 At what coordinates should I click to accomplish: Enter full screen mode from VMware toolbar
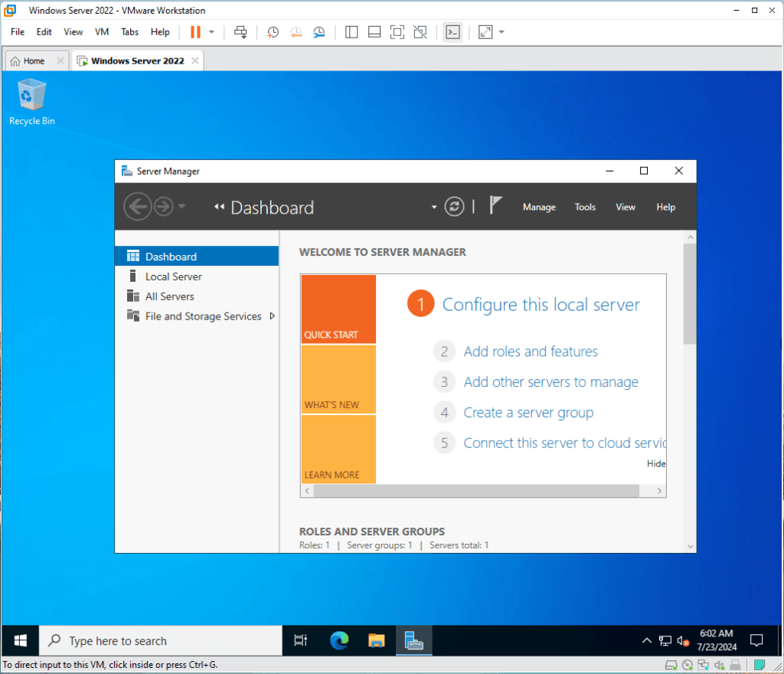click(x=397, y=32)
